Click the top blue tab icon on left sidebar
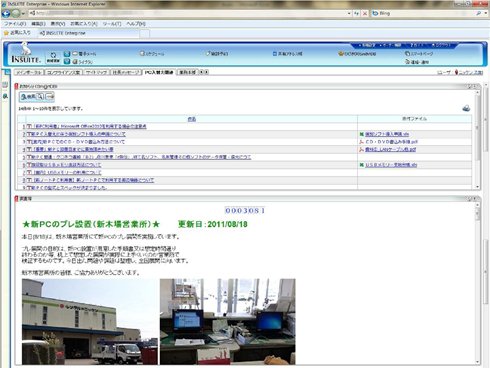The height and width of the screenshot is (368, 490). tap(6, 72)
